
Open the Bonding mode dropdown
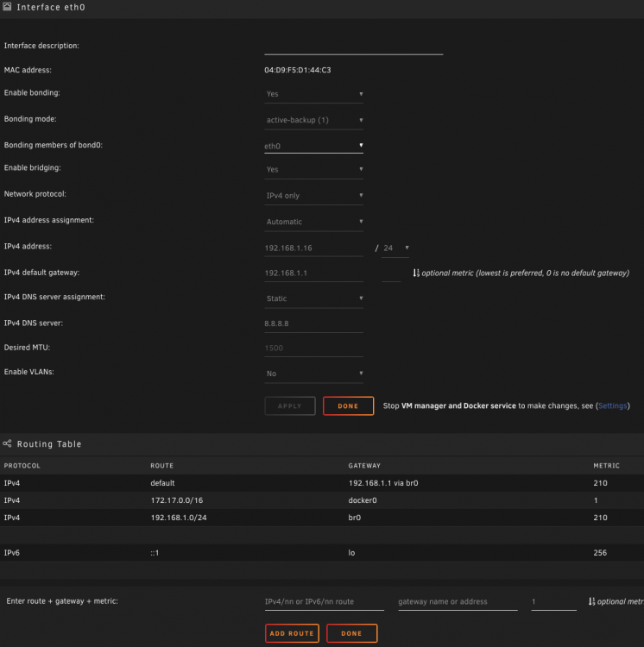(x=313, y=120)
